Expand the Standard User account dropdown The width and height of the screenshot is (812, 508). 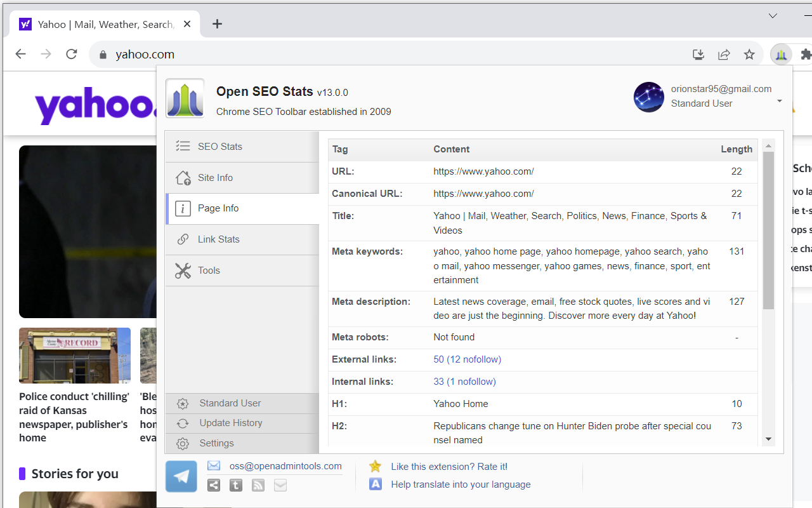(x=778, y=102)
